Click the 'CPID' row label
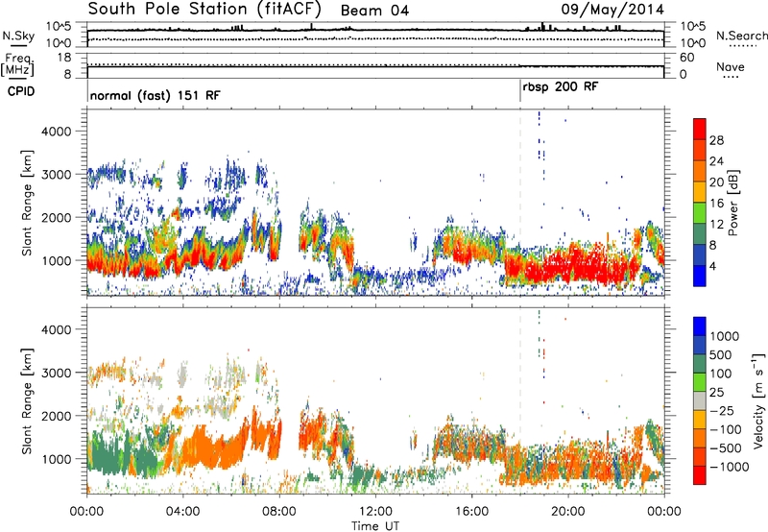 (x=21, y=91)
